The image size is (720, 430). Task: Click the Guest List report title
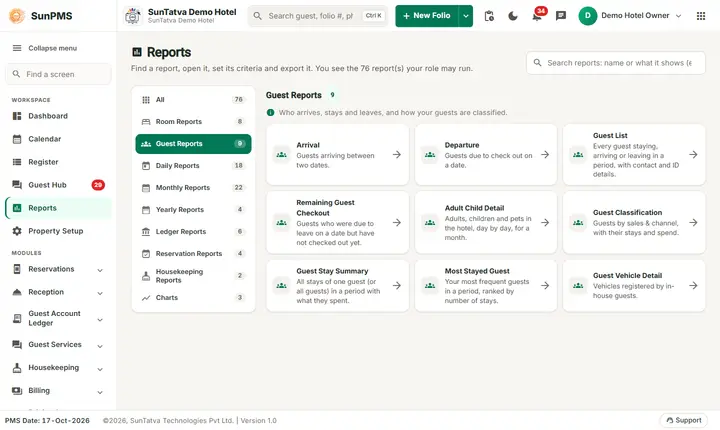pyautogui.click(x=610, y=136)
